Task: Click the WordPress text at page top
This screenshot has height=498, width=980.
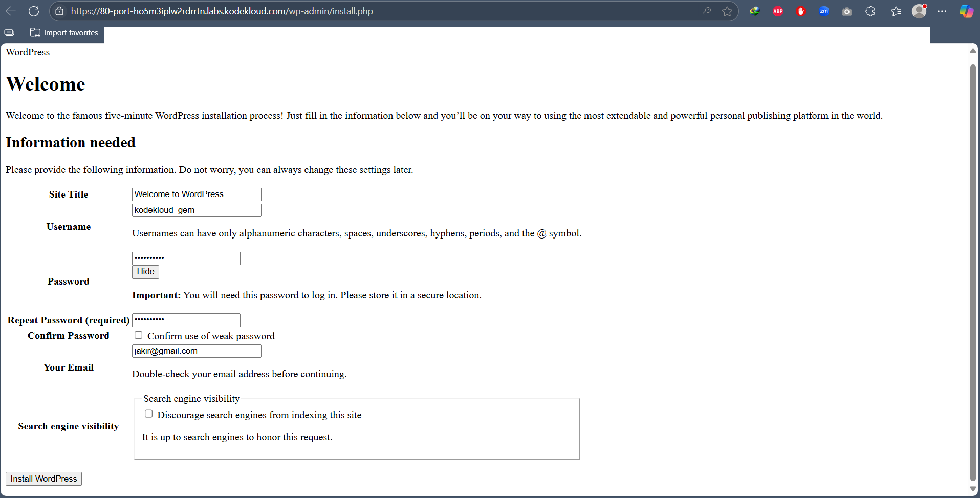Action: [28, 52]
